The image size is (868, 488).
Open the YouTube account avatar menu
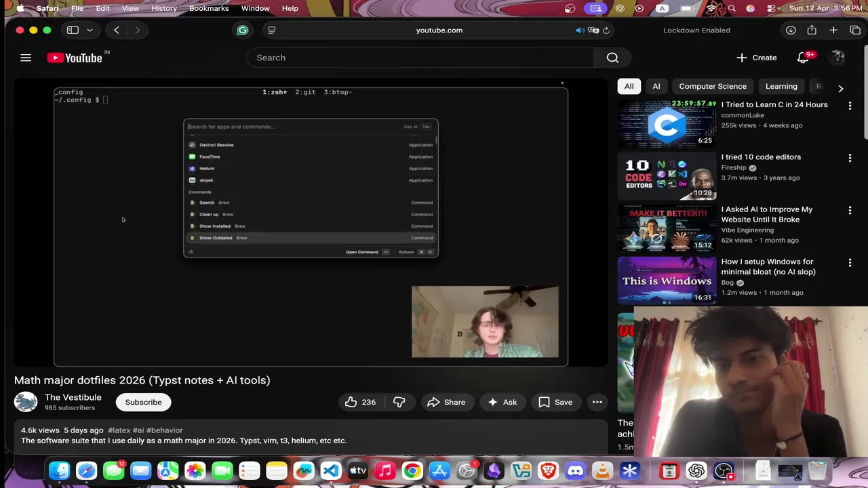pyautogui.click(x=838, y=58)
